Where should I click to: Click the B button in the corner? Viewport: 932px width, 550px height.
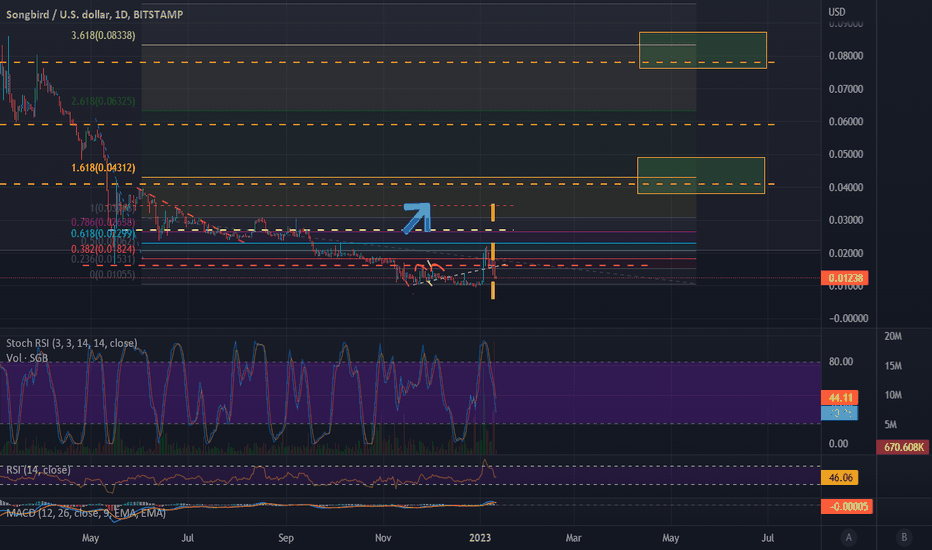click(x=904, y=538)
